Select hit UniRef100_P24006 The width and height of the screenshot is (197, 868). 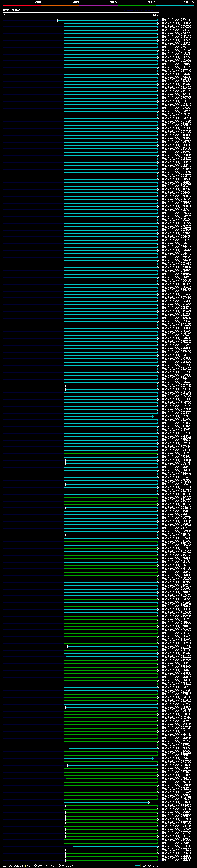coord(177,474)
